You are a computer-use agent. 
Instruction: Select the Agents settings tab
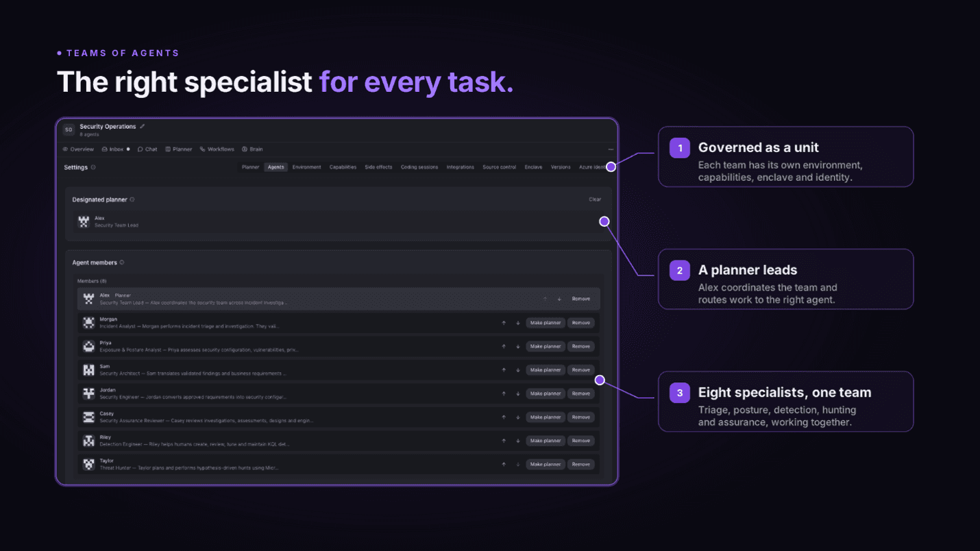[276, 167]
